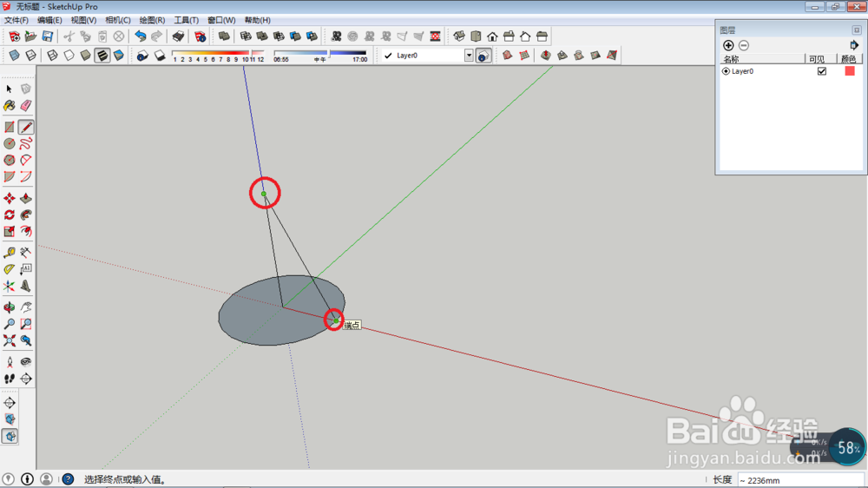
Task: Open the 编辑(E) menu
Action: tap(49, 21)
